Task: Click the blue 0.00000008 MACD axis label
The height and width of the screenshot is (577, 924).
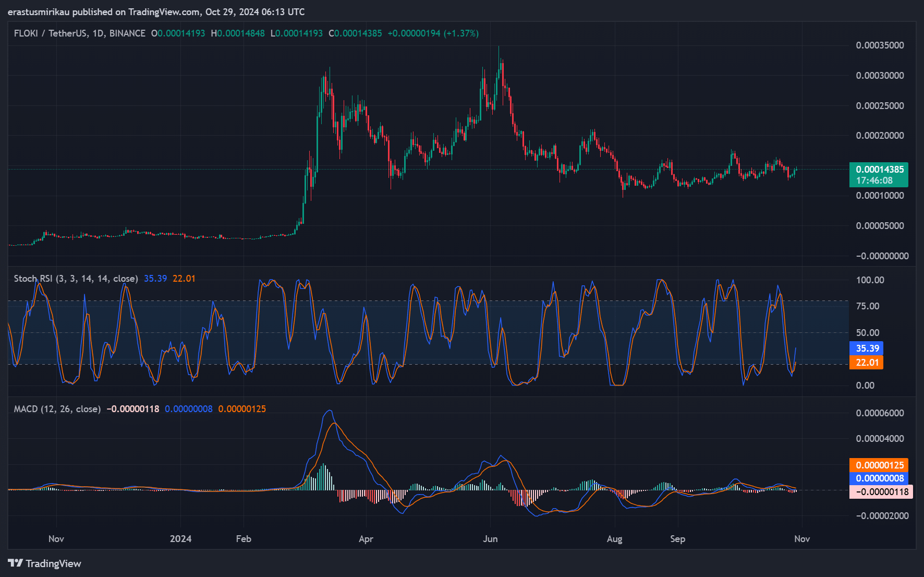Action: point(879,478)
